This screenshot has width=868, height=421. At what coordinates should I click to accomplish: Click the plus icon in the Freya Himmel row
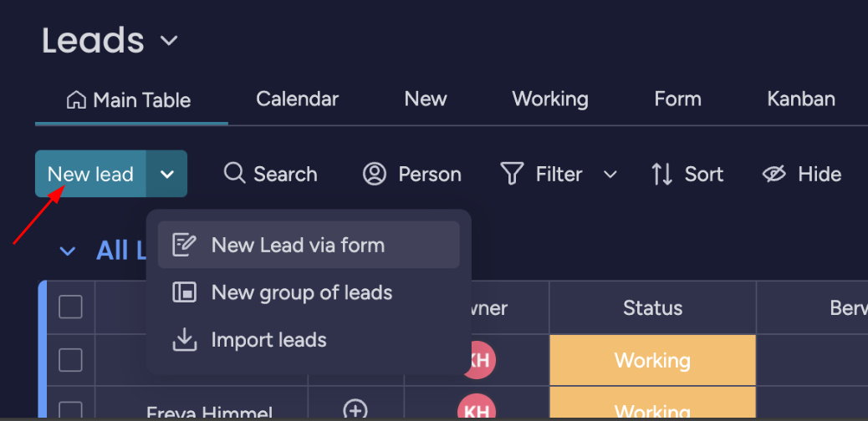[x=355, y=409]
